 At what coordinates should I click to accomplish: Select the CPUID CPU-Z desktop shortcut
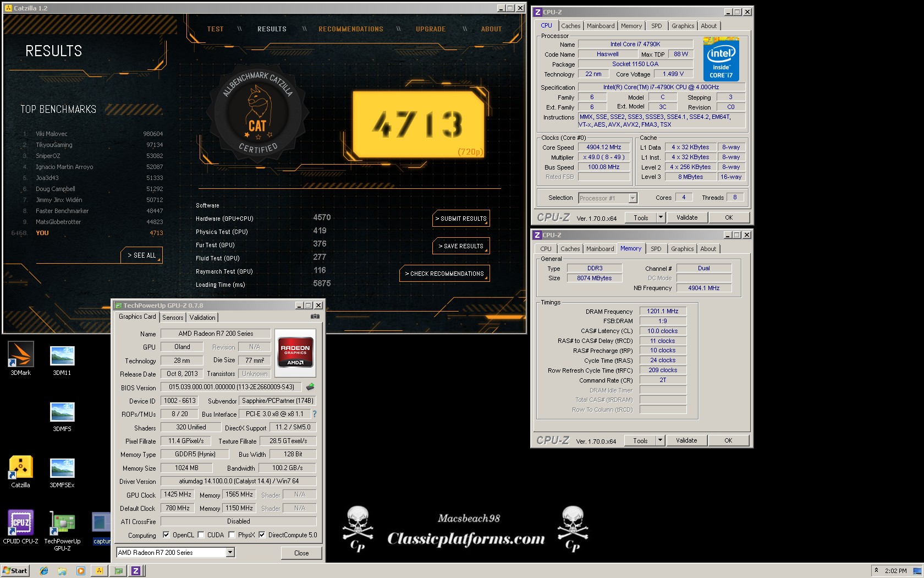(21, 527)
